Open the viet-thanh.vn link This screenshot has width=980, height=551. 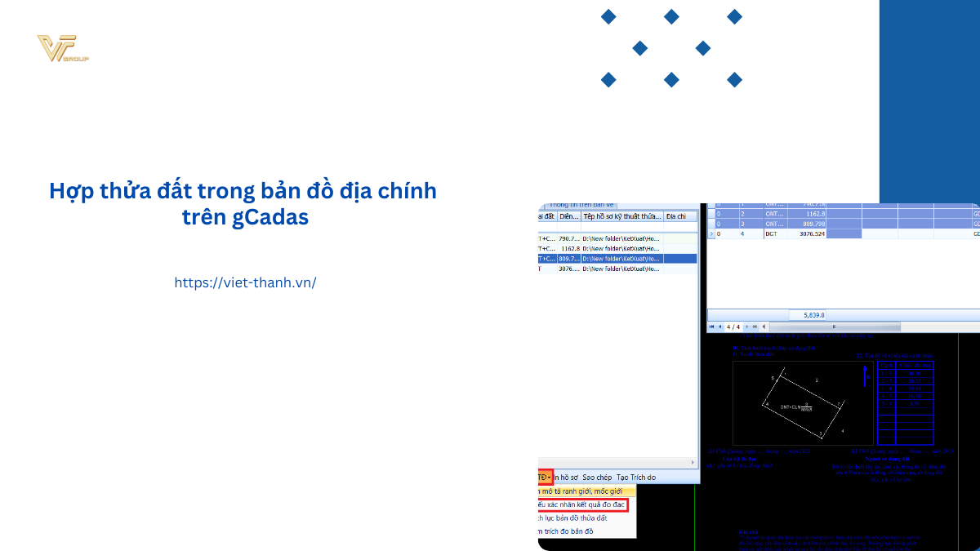[245, 282]
